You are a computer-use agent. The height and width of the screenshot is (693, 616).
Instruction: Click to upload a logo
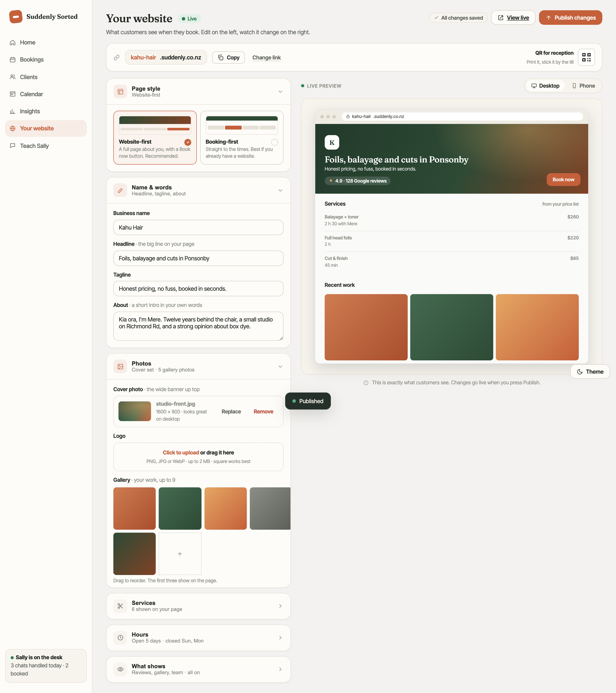coord(198,457)
